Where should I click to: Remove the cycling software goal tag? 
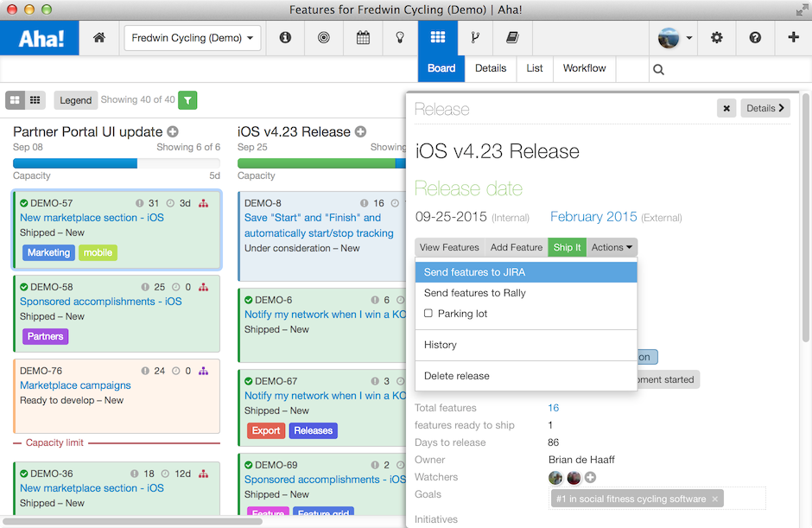[x=714, y=499]
